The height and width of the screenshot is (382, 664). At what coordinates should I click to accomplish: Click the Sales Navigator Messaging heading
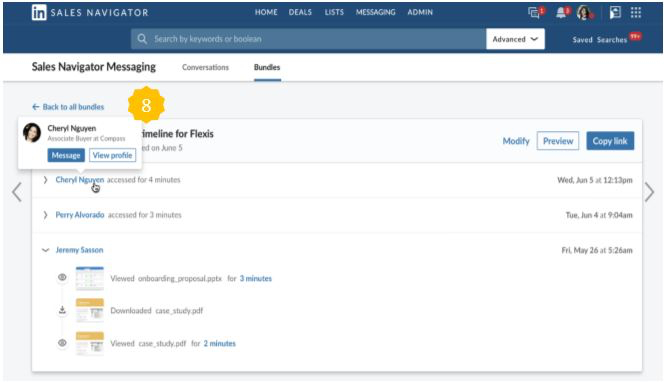(94, 67)
